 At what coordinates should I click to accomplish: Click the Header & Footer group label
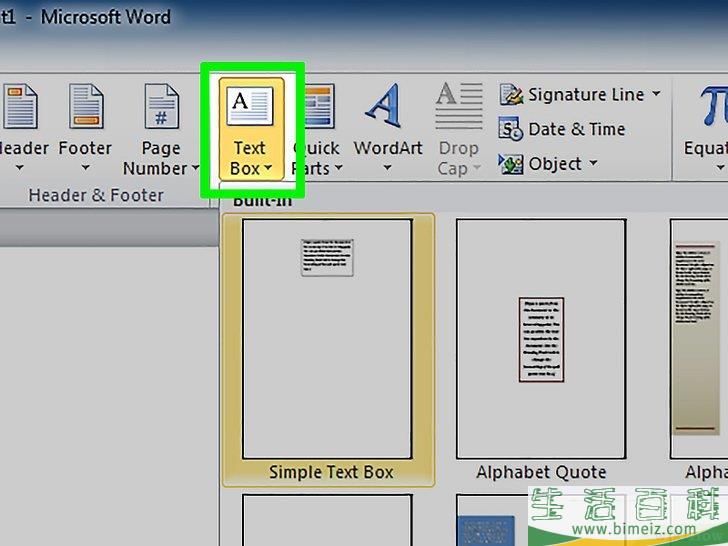(x=96, y=195)
